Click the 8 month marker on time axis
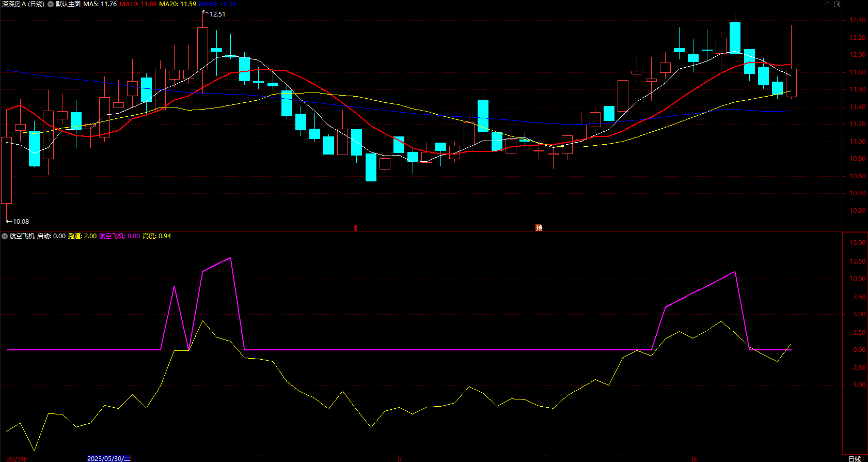868x462 pixels. (695, 459)
